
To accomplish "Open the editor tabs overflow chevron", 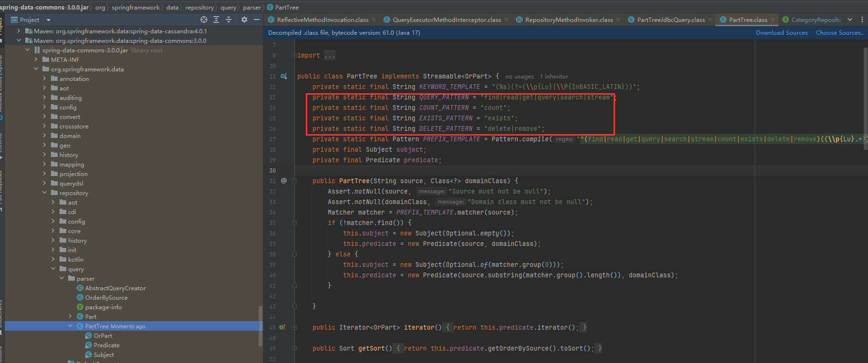I will point(850,20).
